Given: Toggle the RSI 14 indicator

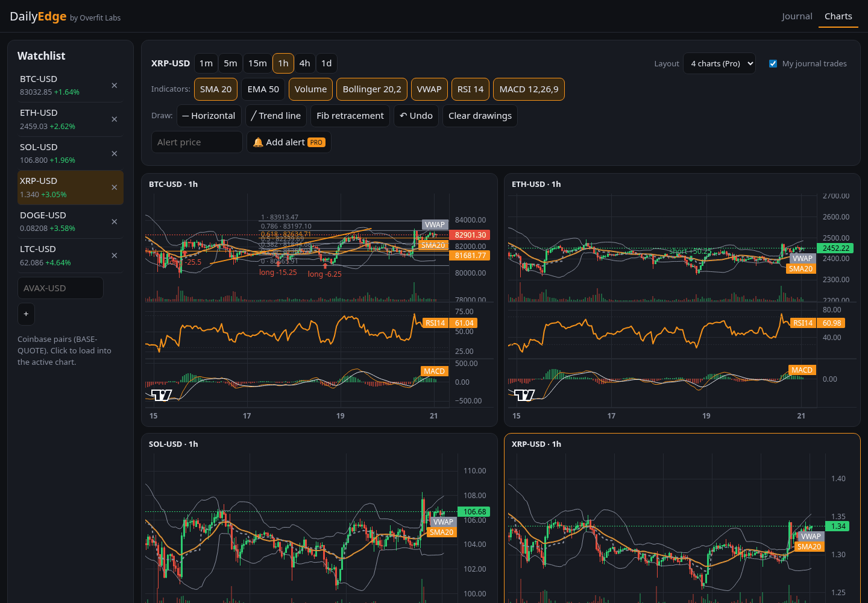Looking at the screenshot, I should (x=470, y=89).
